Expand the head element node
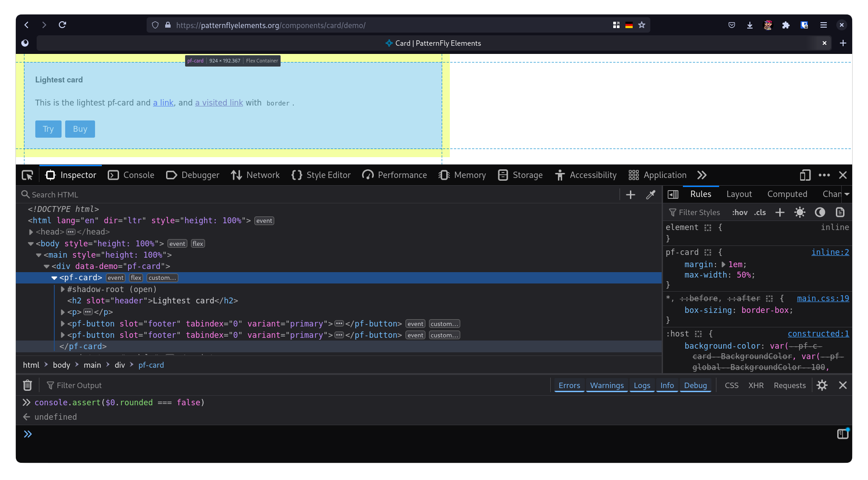This screenshot has height=480, width=868. pyautogui.click(x=31, y=231)
